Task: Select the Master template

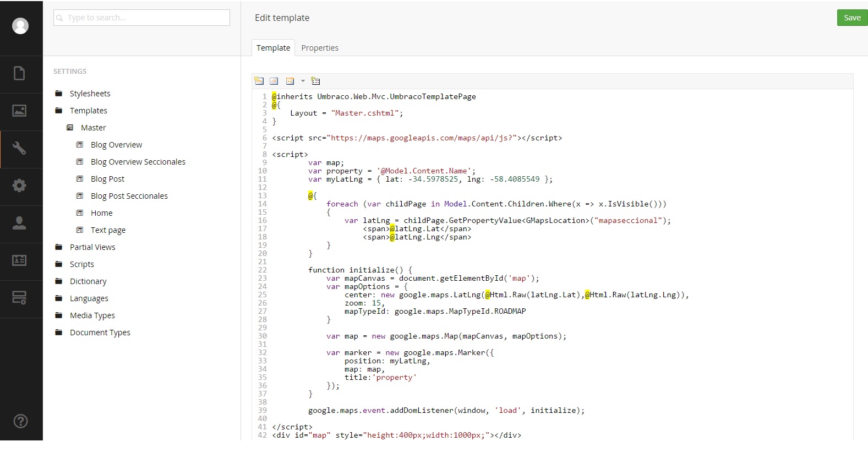Action: [93, 128]
